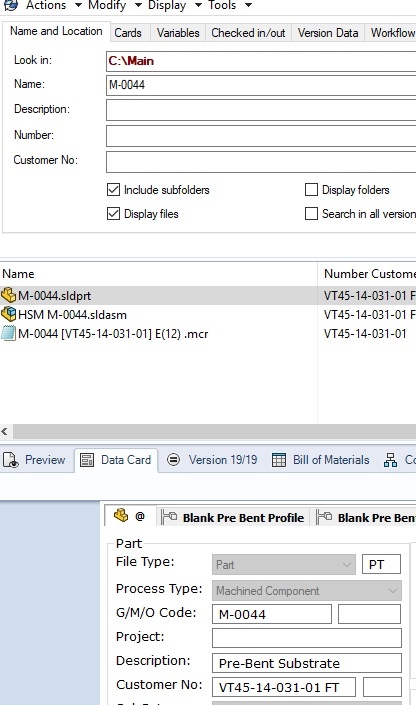Viewport: 416px width, 705px height.
Task: Switch to the Bill of Materials tab
Action: (321, 460)
